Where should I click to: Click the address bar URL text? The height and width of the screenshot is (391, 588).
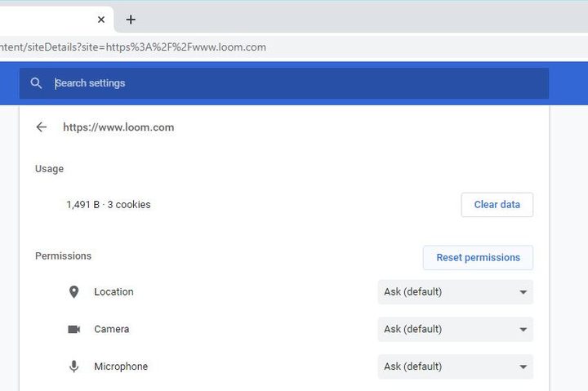coord(133,47)
